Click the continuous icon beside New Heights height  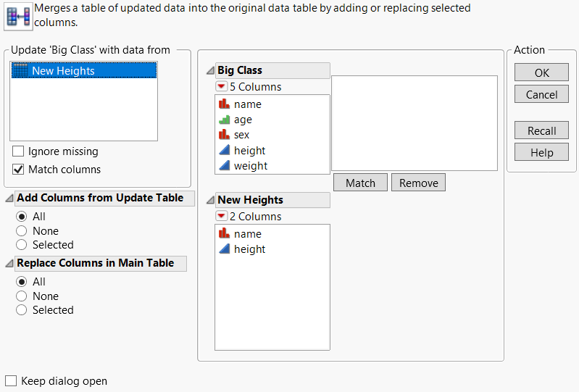[x=224, y=249]
